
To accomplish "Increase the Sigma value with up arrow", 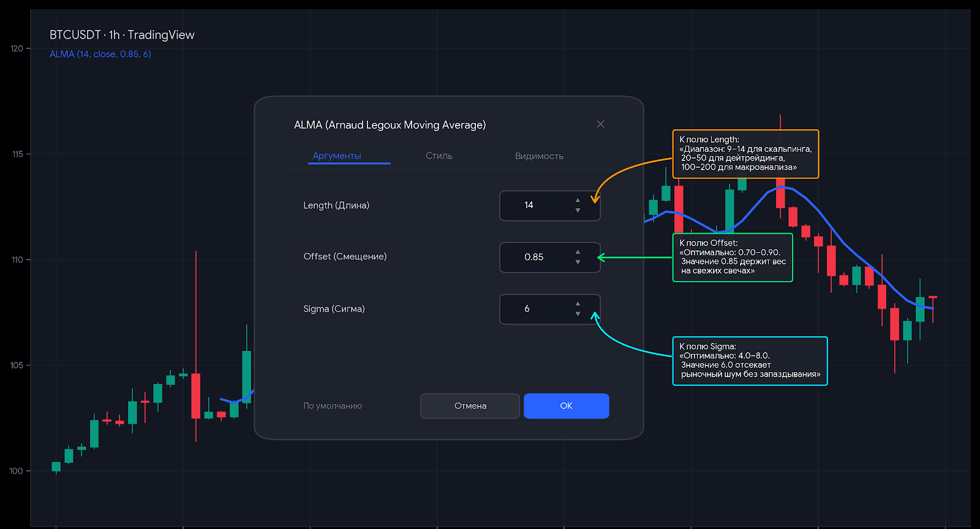I will pos(578,304).
